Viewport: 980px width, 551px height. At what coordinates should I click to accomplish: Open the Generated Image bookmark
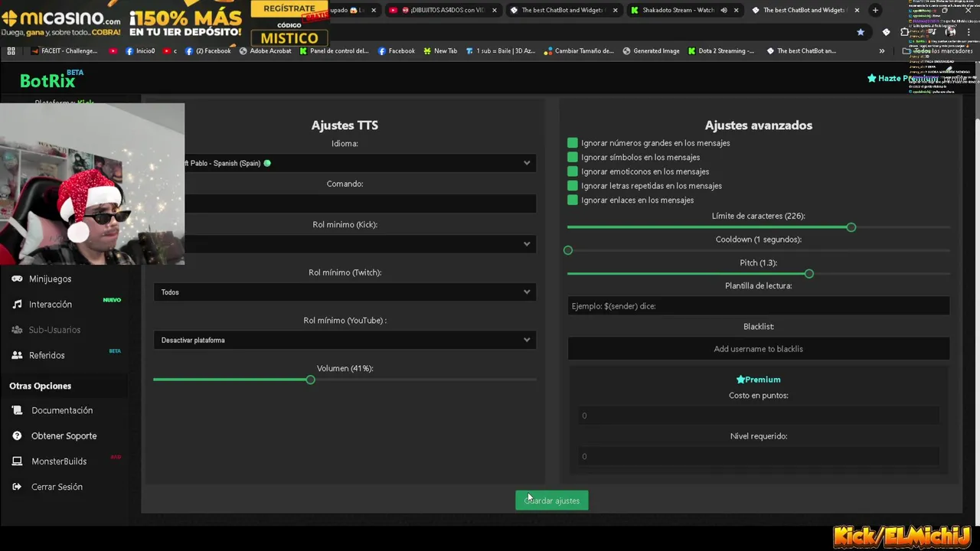pos(651,51)
